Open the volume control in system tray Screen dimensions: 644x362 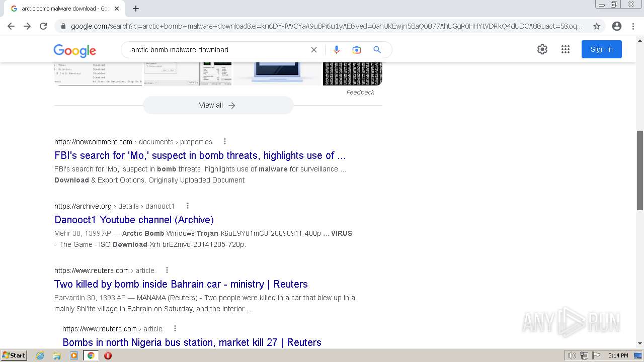[x=572, y=355]
